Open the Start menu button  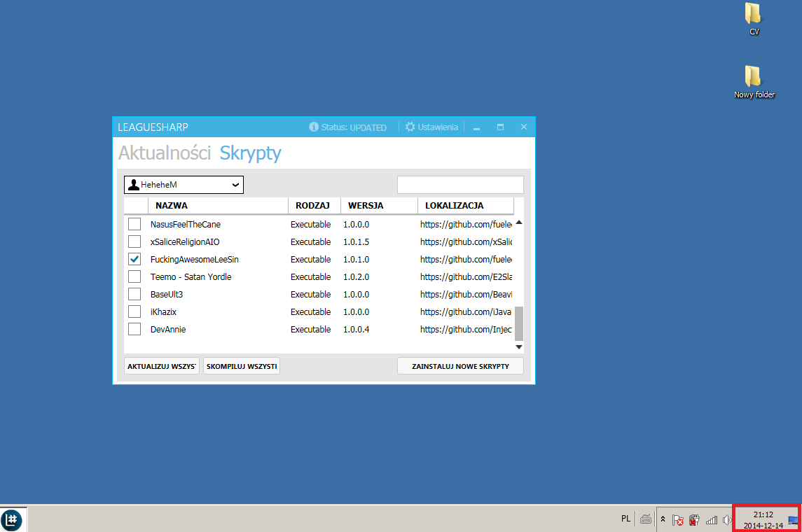[11, 519]
